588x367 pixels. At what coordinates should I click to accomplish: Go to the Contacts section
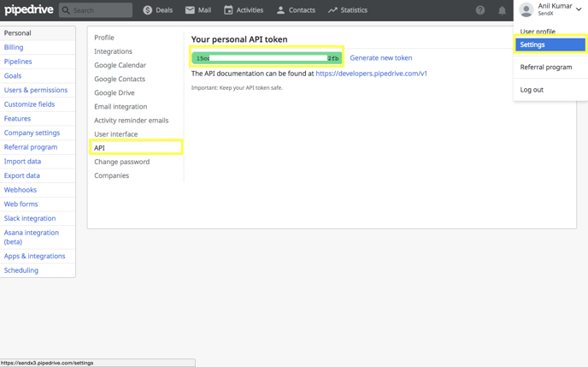click(x=296, y=10)
